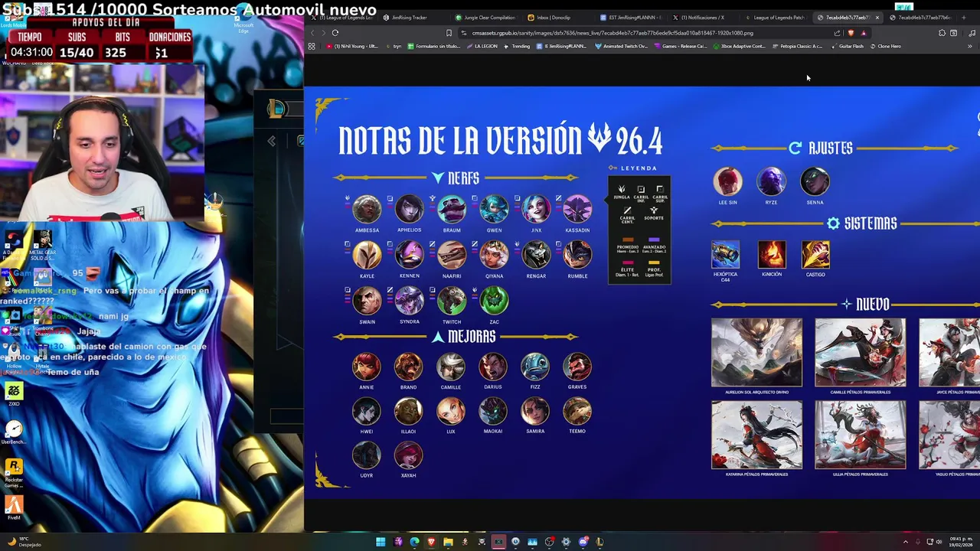The image size is (980, 551).
Task: Switch to the EST JimRising#LANNN tab
Action: click(x=631, y=17)
